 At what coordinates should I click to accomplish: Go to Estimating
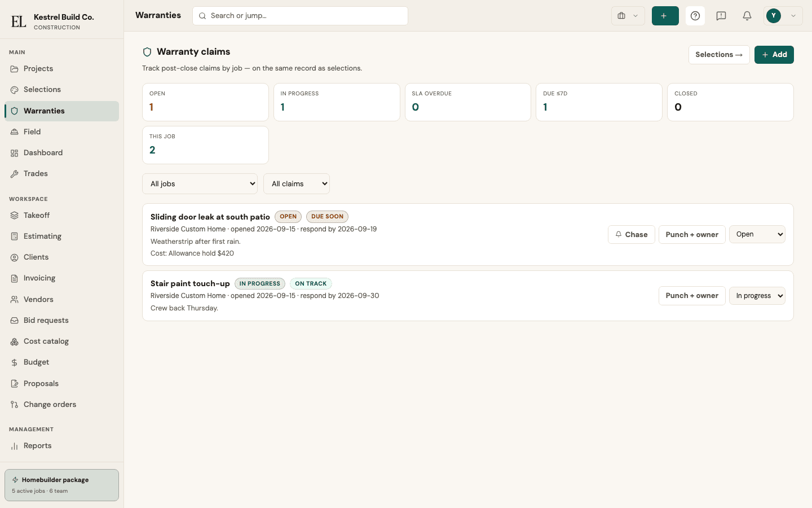(62, 237)
